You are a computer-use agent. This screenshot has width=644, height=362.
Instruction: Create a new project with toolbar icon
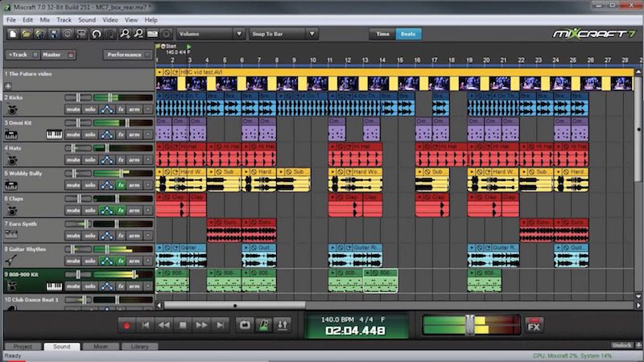point(12,34)
